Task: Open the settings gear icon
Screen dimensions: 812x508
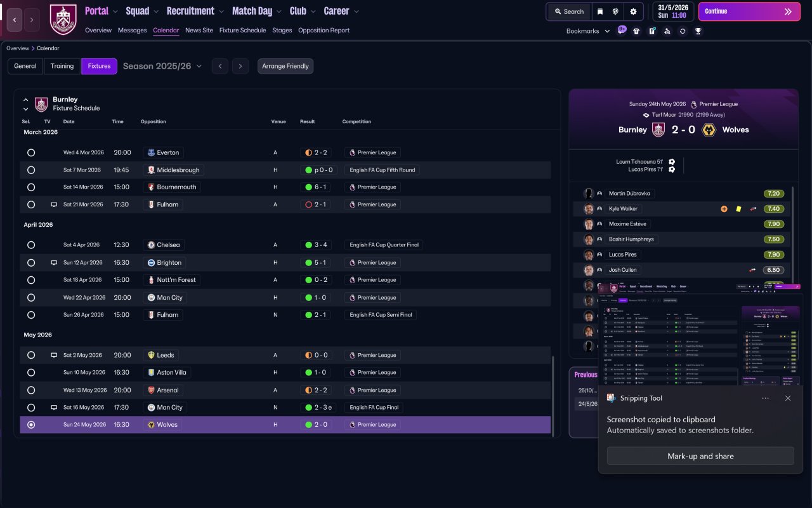Action: 633,11
